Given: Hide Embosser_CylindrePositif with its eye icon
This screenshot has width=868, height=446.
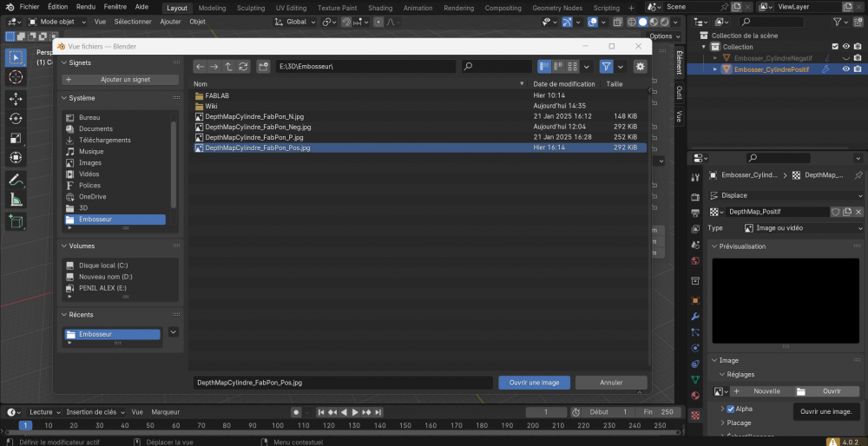Looking at the screenshot, I should 845,69.
